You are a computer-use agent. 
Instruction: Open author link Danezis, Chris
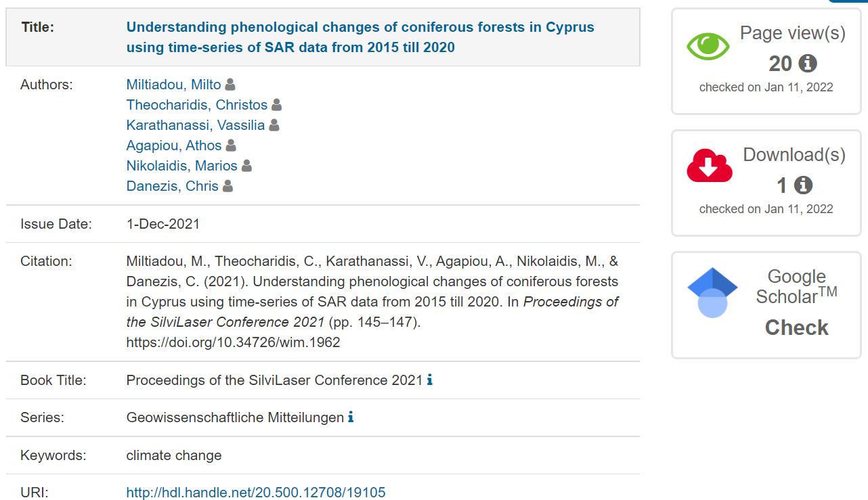[x=172, y=186]
